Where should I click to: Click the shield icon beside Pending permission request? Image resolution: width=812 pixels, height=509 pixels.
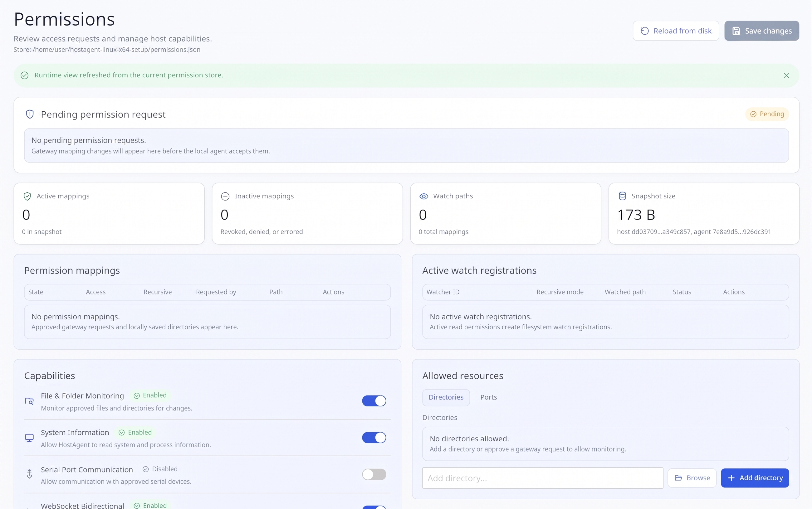pyautogui.click(x=30, y=114)
